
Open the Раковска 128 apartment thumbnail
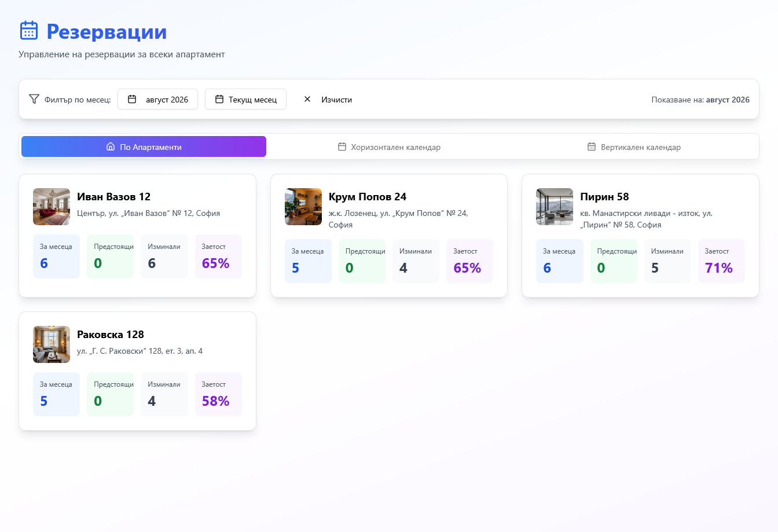[x=52, y=344]
